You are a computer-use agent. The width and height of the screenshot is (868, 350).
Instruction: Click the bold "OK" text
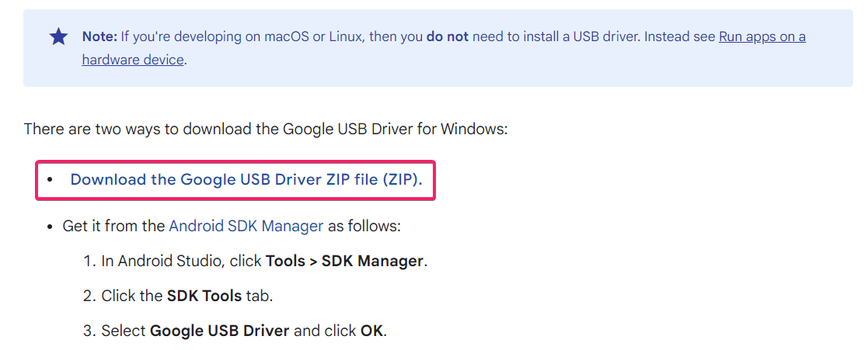click(x=371, y=331)
